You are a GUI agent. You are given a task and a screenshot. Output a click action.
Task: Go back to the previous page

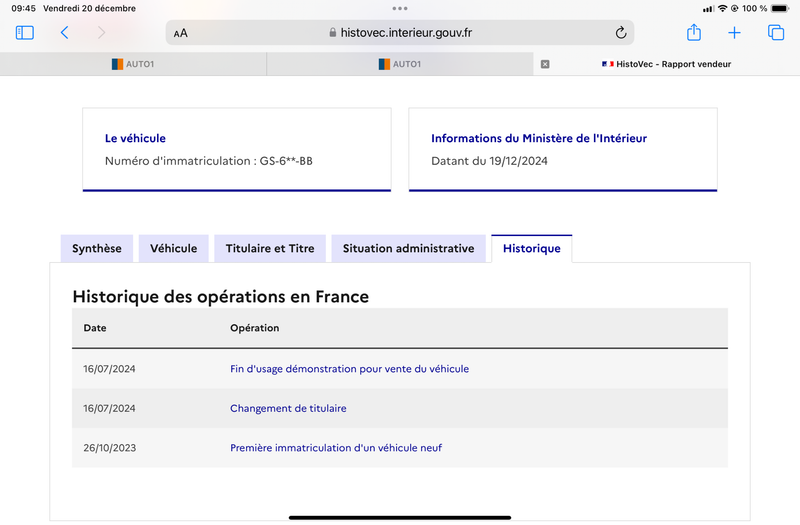pyautogui.click(x=64, y=33)
